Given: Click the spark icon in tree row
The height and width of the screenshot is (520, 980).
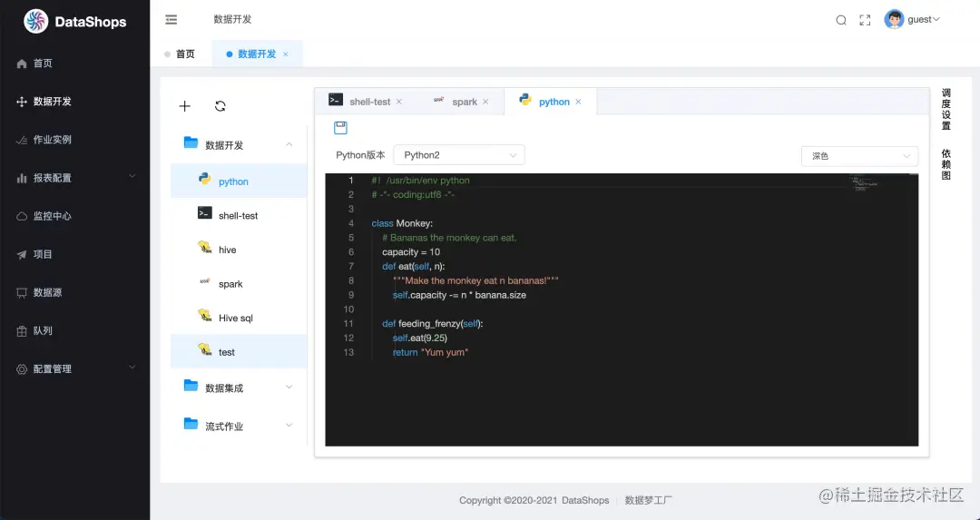Looking at the screenshot, I should pyautogui.click(x=204, y=281).
